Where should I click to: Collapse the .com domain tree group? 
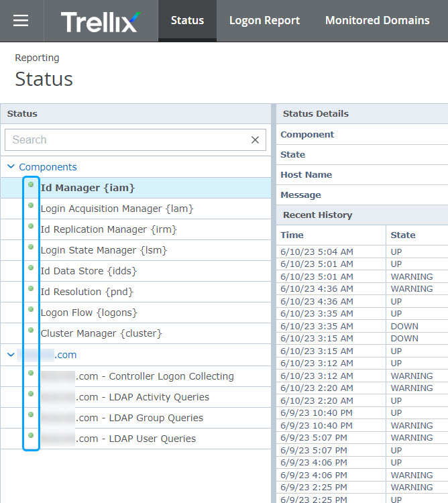click(x=11, y=355)
